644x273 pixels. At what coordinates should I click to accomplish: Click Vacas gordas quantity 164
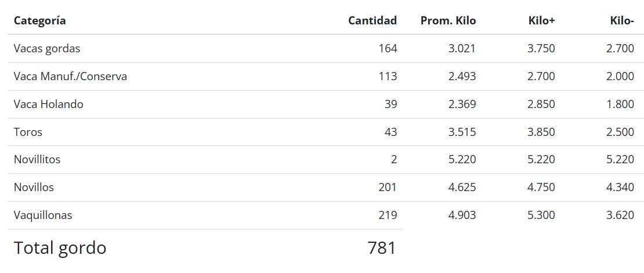click(x=387, y=49)
